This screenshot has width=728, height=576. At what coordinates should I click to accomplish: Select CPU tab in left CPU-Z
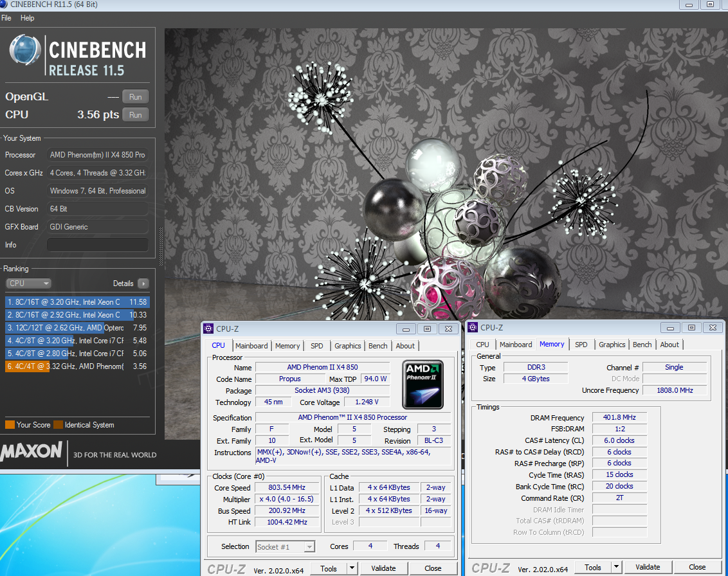[x=218, y=345]
